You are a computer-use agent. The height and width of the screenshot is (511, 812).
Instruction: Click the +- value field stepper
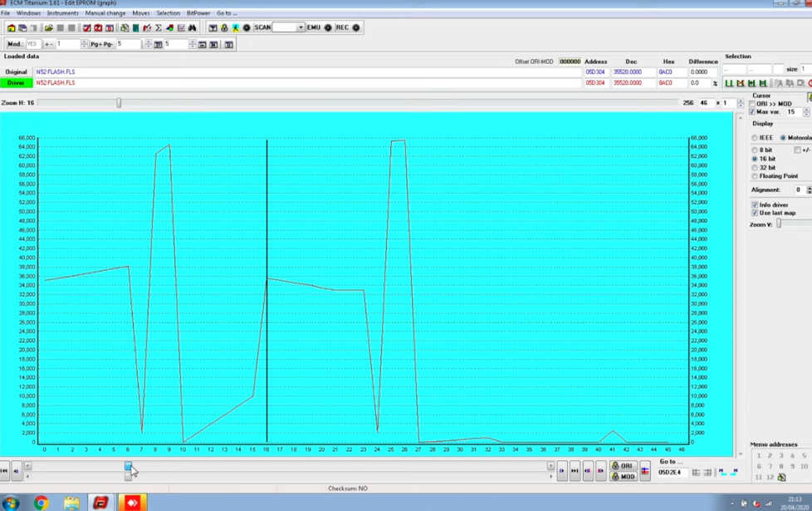tap(85, 44)
